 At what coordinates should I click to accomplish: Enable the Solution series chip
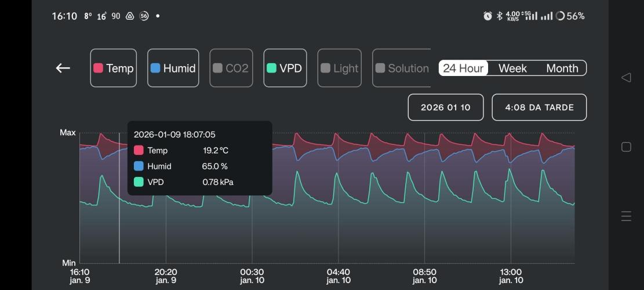pyautogui.click(x=402, y=68)
